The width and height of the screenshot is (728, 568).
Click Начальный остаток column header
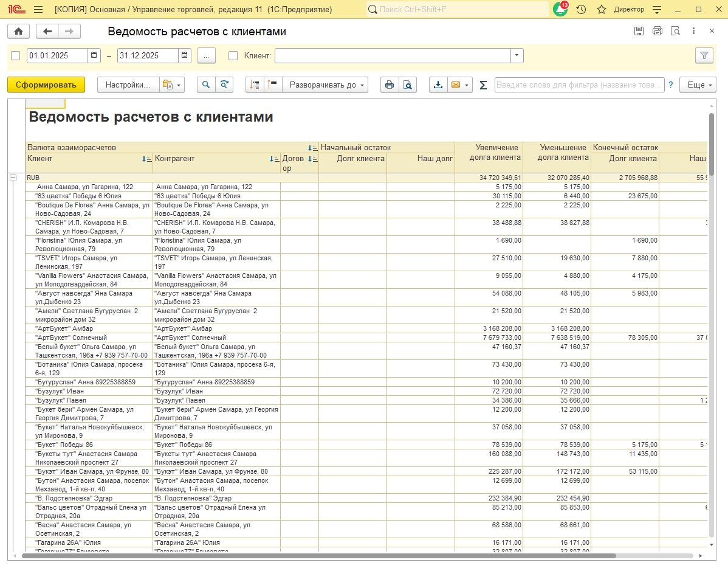point(386,148)
